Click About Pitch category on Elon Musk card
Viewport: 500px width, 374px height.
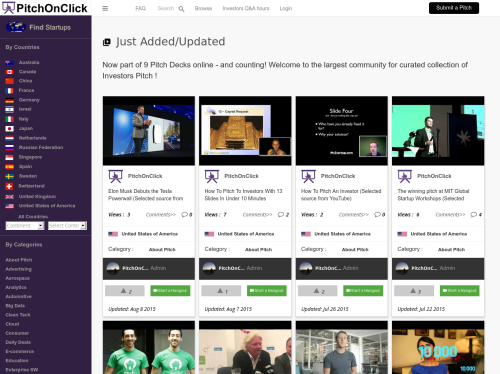point(162,249)
